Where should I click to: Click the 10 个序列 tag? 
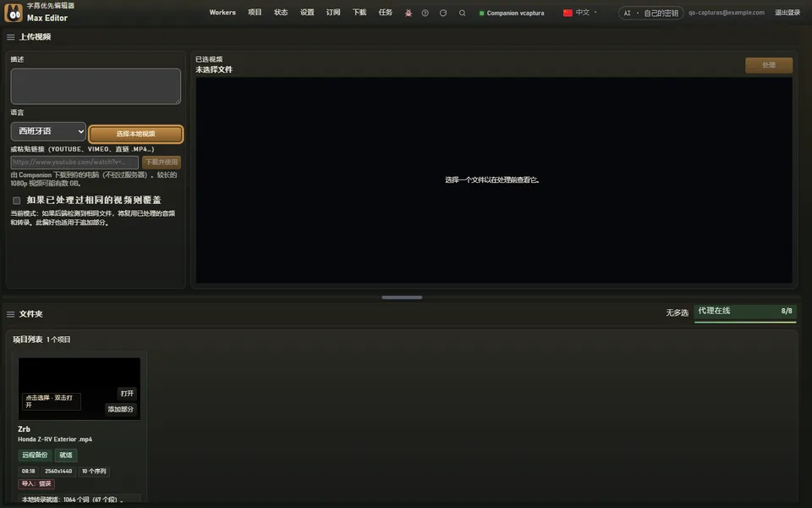click(94, 472)
